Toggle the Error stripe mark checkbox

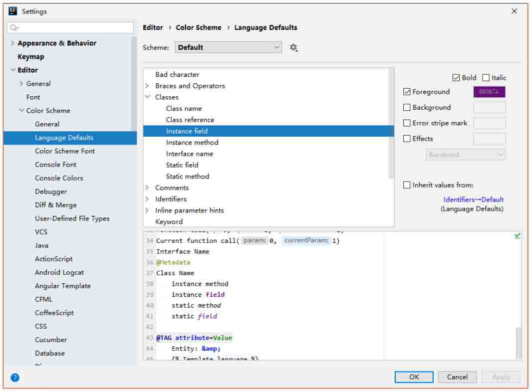[407, 123]
